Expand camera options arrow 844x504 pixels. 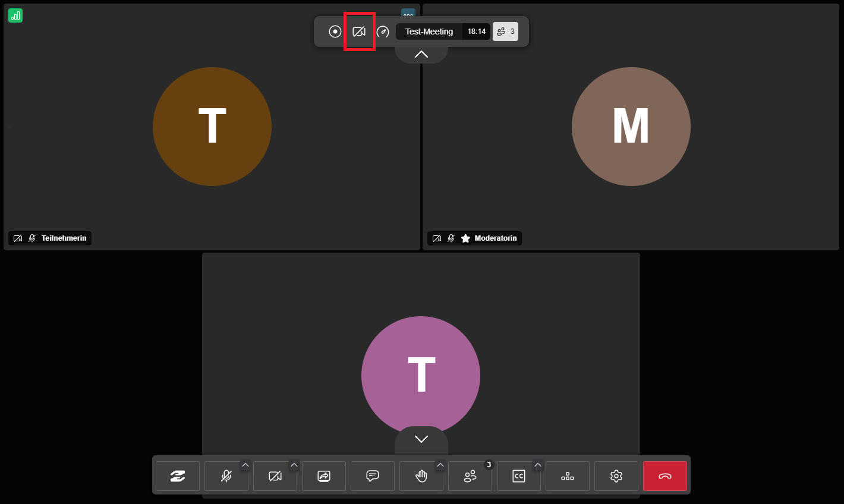[294, 465]
